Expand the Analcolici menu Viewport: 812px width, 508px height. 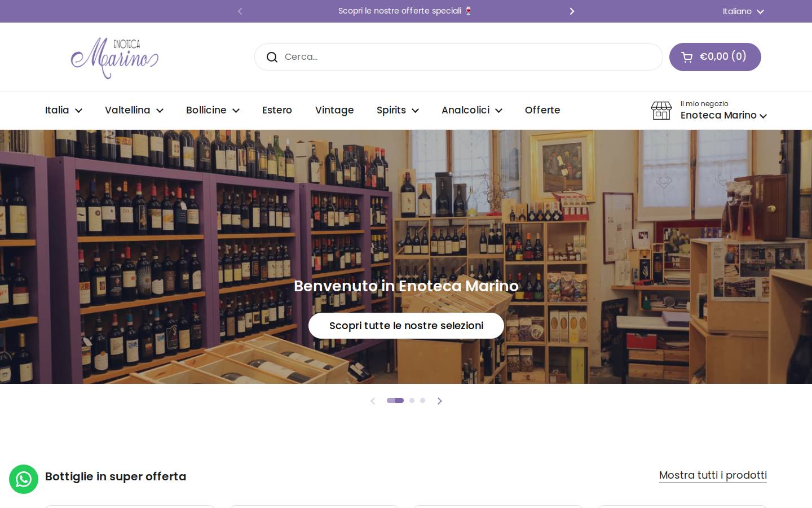tap(472, 110)
